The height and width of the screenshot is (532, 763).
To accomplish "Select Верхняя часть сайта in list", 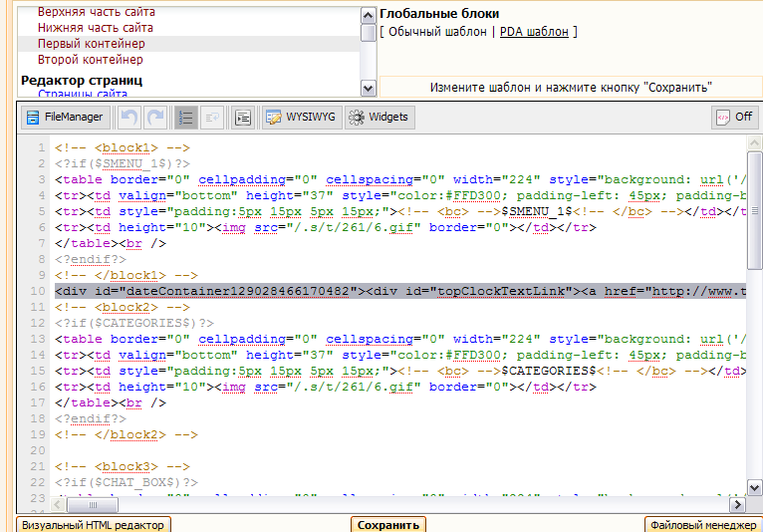I will pos(96,12).
